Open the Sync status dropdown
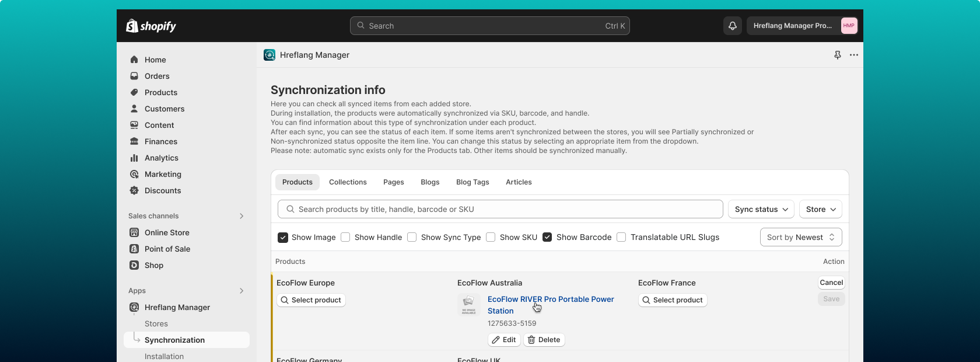This screenshot has width=980, height=362. pos(761,209)
